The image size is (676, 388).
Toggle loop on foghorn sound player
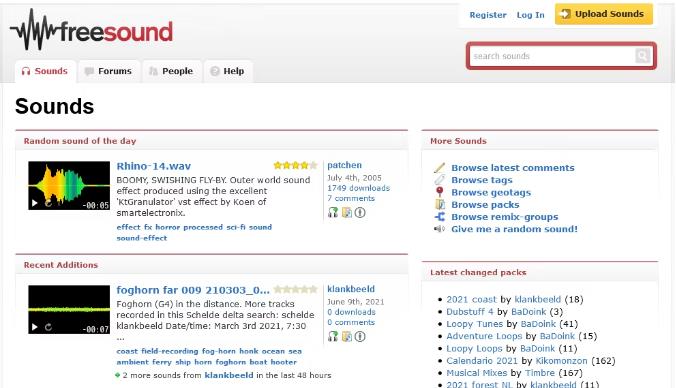point(48,327)
